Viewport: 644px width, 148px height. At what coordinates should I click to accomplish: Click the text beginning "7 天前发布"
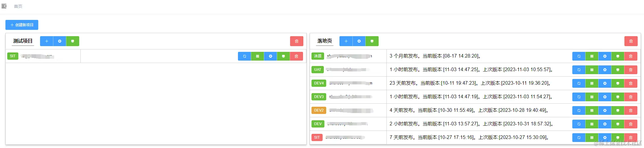470,137
